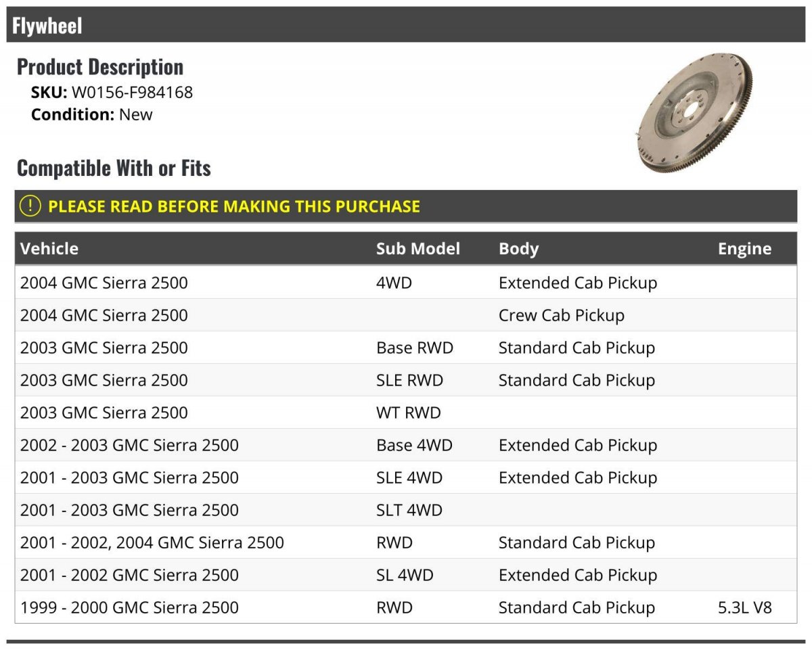
Task: Select the 2004 GMC Sierra 2500 4WD row
Action: pyautogui.click(x=406, y=283)
